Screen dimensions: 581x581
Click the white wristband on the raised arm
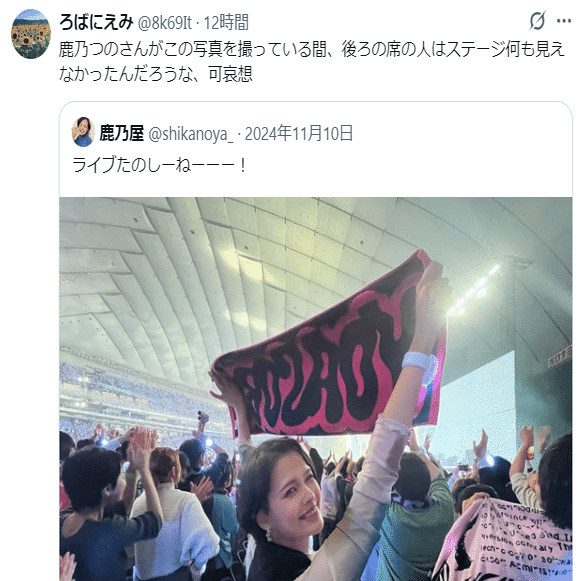point(418,360)
